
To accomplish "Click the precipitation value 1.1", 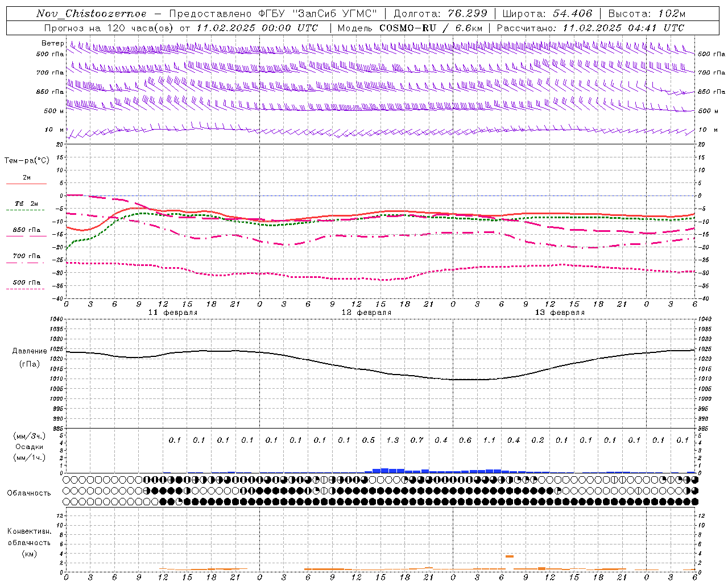I will [x=489, y=440].
